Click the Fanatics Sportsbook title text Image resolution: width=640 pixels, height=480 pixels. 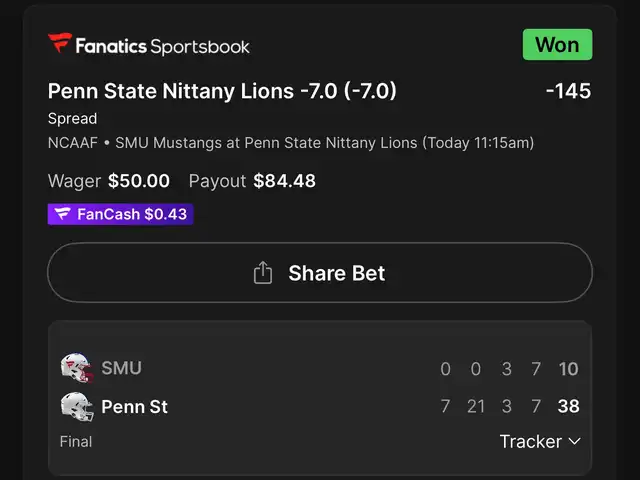click(162, 46)
